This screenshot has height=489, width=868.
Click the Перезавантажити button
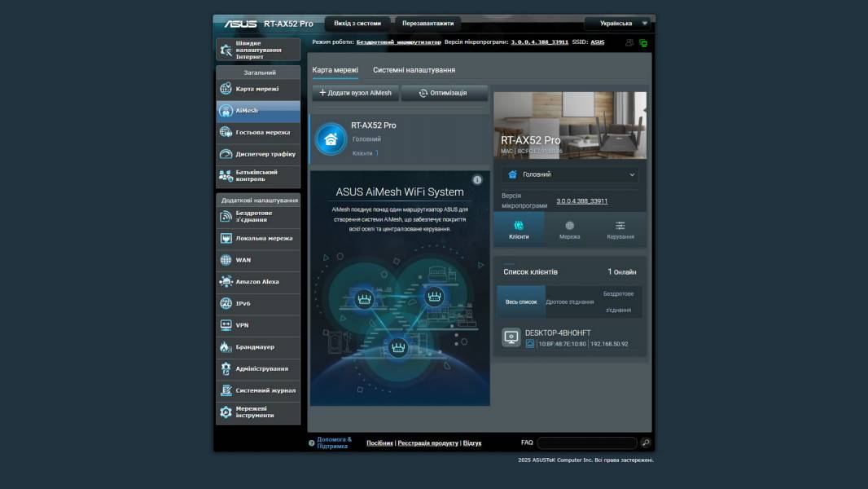point(427,24)
